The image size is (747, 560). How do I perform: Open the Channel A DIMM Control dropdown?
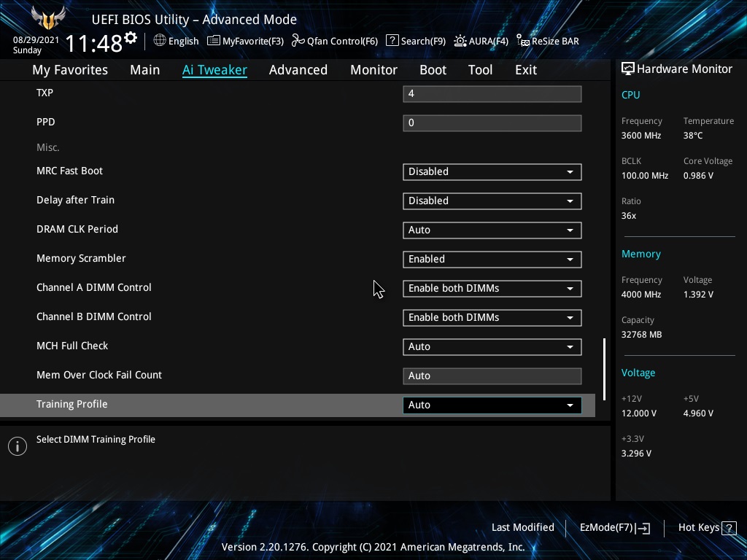click(492, 289)
